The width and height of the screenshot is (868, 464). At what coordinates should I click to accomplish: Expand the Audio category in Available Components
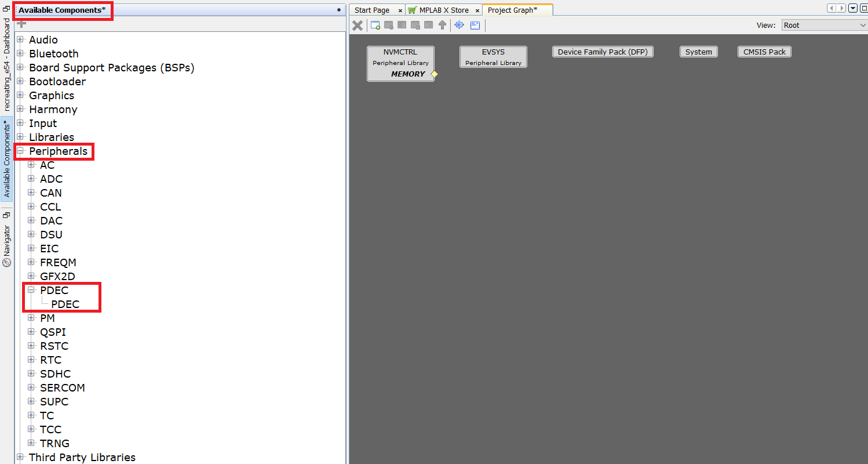pos(20,39)
